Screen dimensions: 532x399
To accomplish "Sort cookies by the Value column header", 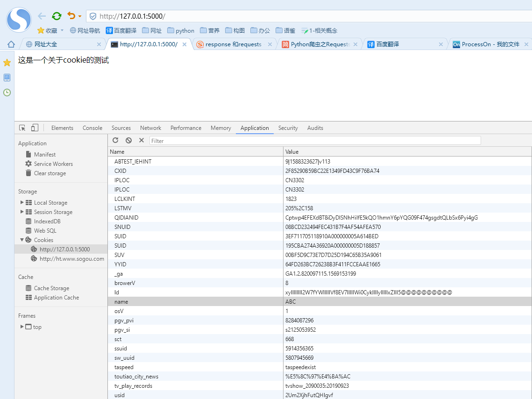I will [x=407, y=152].
